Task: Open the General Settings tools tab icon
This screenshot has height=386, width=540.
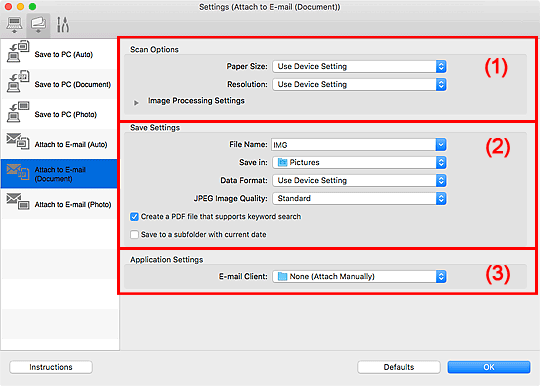Action: tap(63, 25)
